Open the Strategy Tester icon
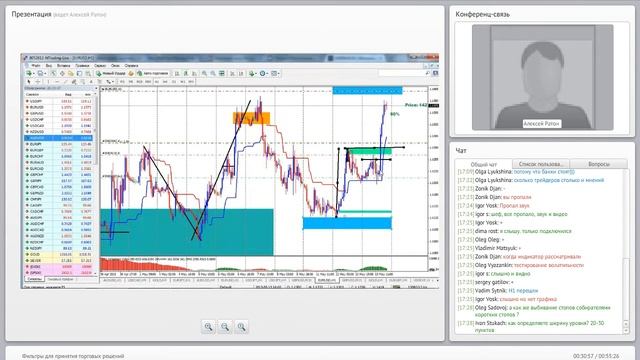The image size is (640, 360). pyautogui.click(x=88, y=73)
